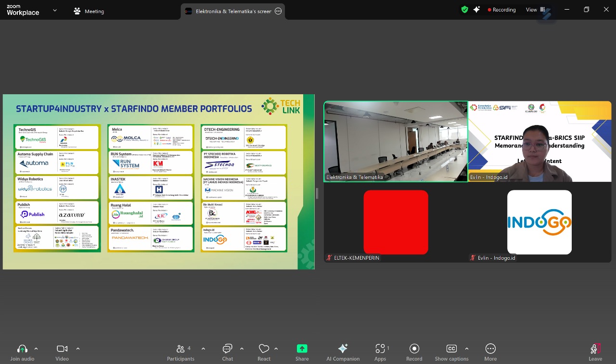Maximize the Zoom window

pos(586,10)
